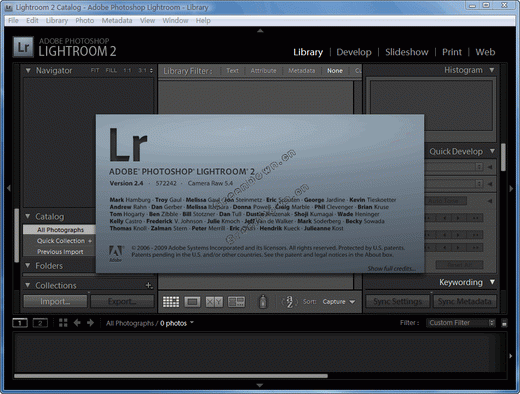
Task: Select None library filter
Action: (335, 71)
